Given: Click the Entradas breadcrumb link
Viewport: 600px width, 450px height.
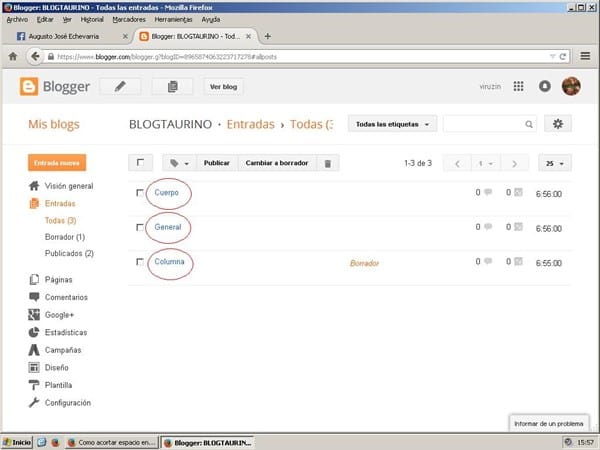Looking at the screenshot, I should [x=251, y=124].
